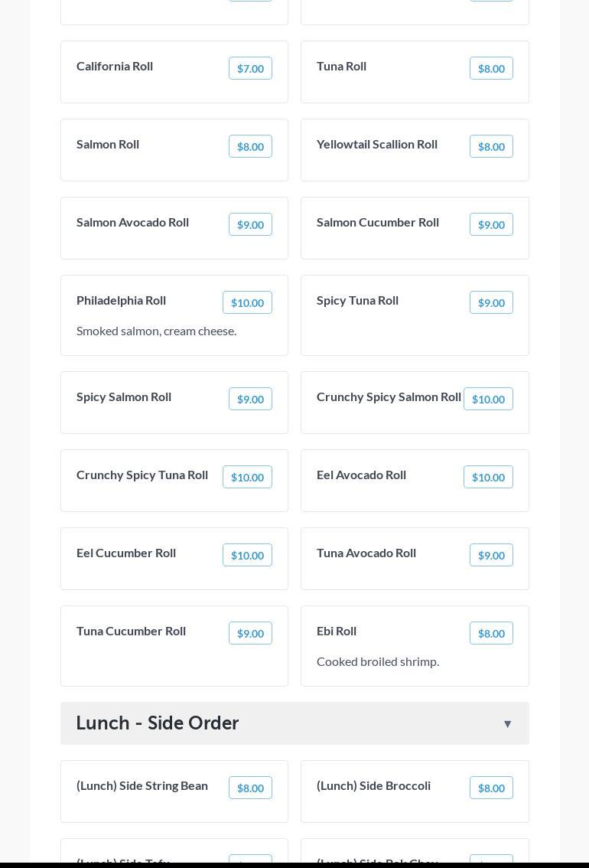589x868 pixels.
Task: Add Spicy Salmon Roll for $9.00
Action: [250, 399]
